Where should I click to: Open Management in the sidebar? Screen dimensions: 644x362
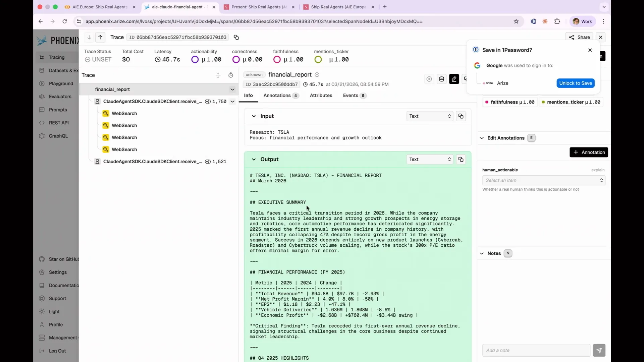pyautogui.click(x=58, y=338)
